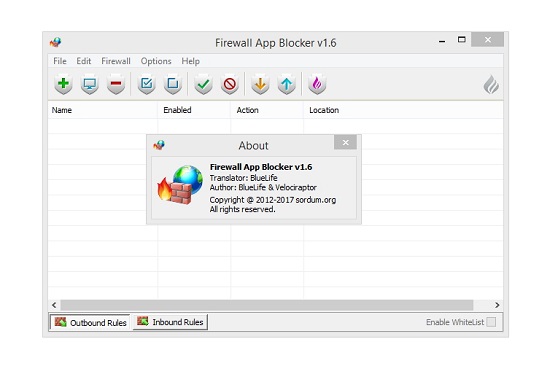Click the horizontal scrollbar left arrow
Screen dimensions: 550x382
click(x=54, y=305)
